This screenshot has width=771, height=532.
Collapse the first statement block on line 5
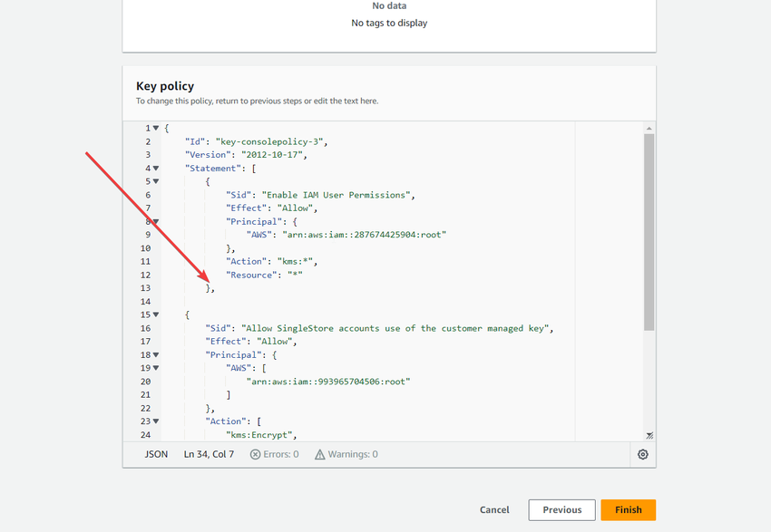coord(155,181)
